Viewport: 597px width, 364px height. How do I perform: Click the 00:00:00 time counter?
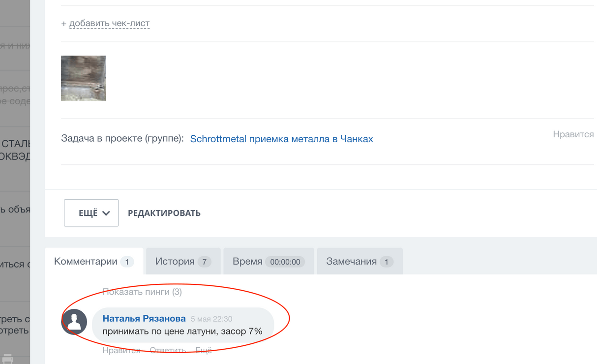pos(286,262)
